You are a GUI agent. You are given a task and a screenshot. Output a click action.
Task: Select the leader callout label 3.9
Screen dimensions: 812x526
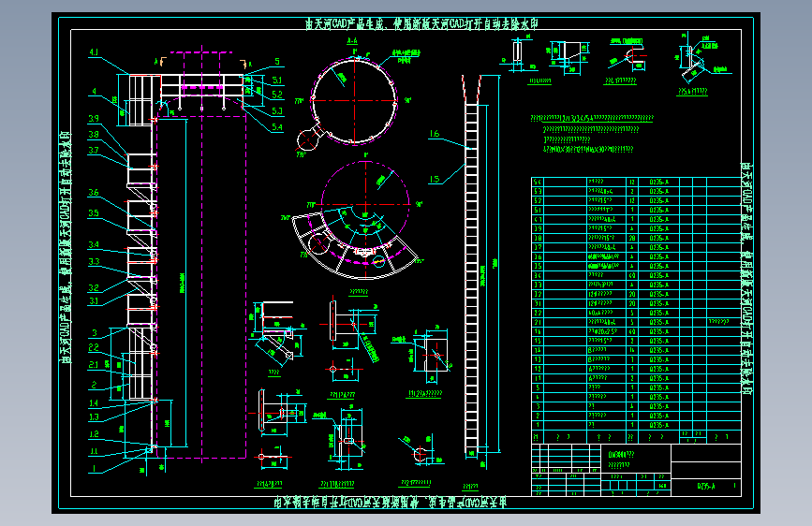coord(94,119)
